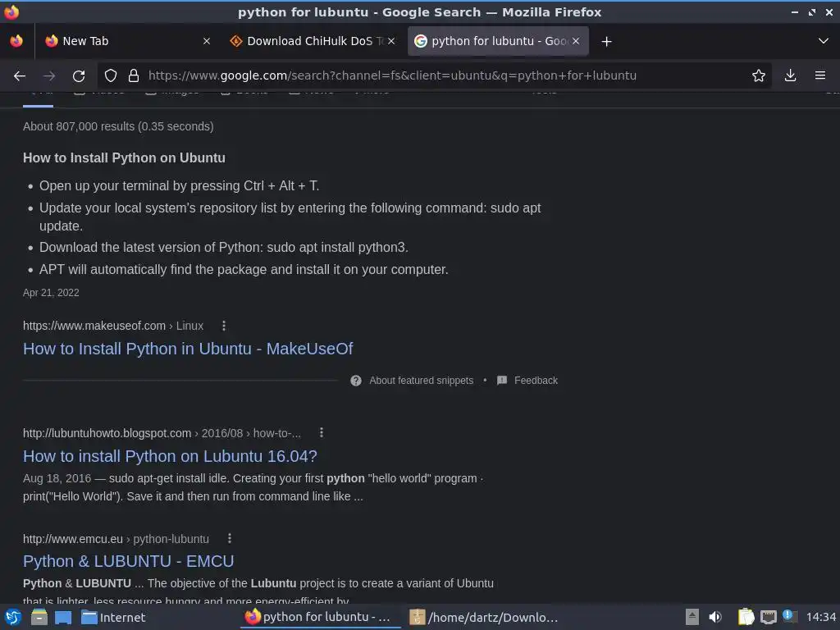Screen dimensions: 840x630
Task: Click the show desktop taskbar icon
Action: pyautogui.click(x=62, y=618)
